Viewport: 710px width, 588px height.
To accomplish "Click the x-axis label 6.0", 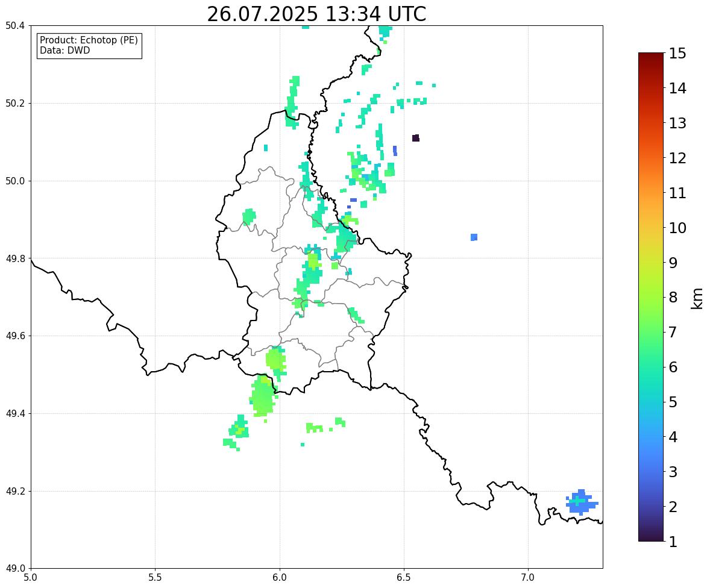I will (x=280, y=578).
